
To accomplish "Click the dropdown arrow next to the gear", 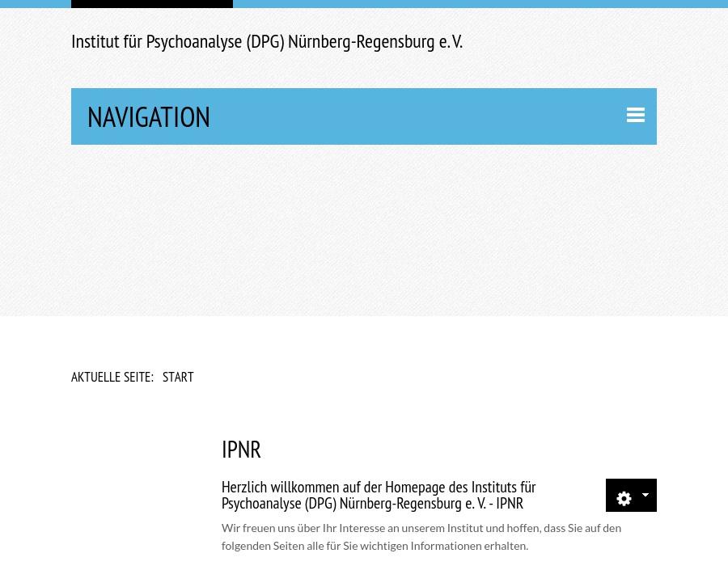I will pos(644,495).
